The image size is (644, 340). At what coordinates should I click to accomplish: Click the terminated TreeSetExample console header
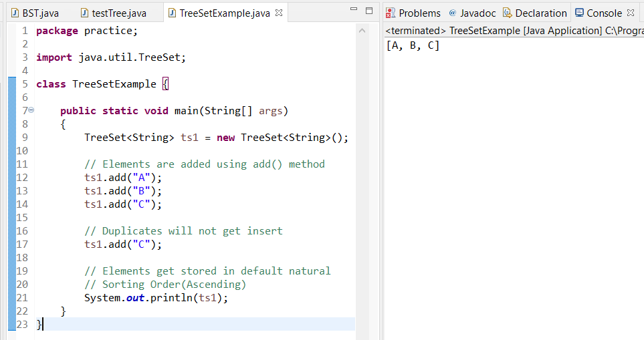coord(514,31)
